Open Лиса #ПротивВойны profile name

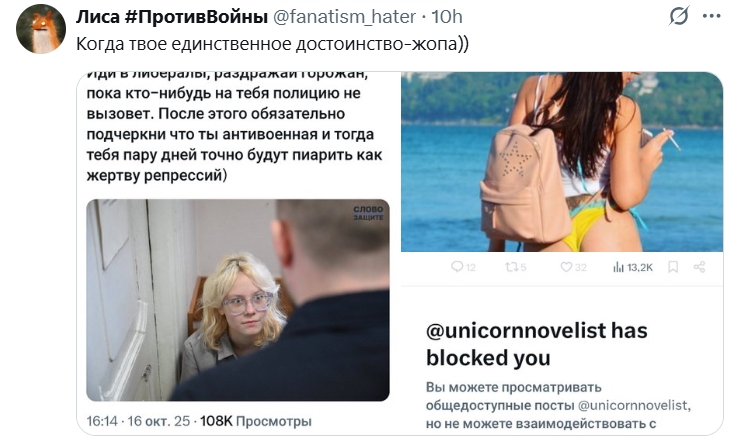(x=172, y=17)
